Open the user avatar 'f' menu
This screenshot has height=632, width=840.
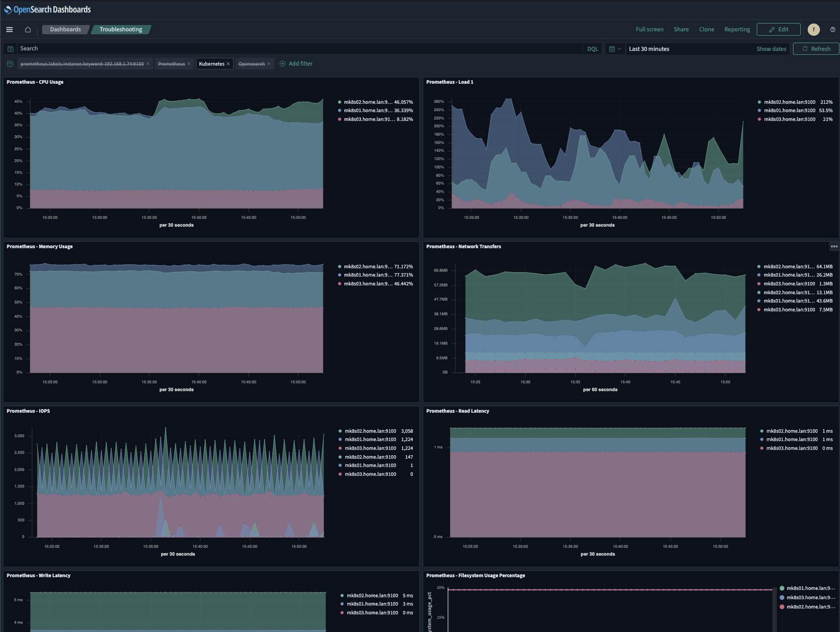tap(814, 29)
